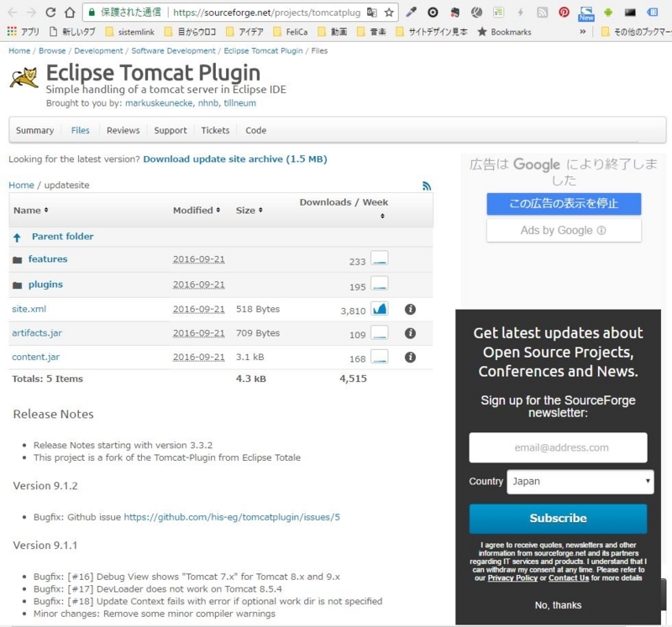Click the lightning bolt extension icon
The height and width of the screenshot is (627, 672).
tap(520, 13)
